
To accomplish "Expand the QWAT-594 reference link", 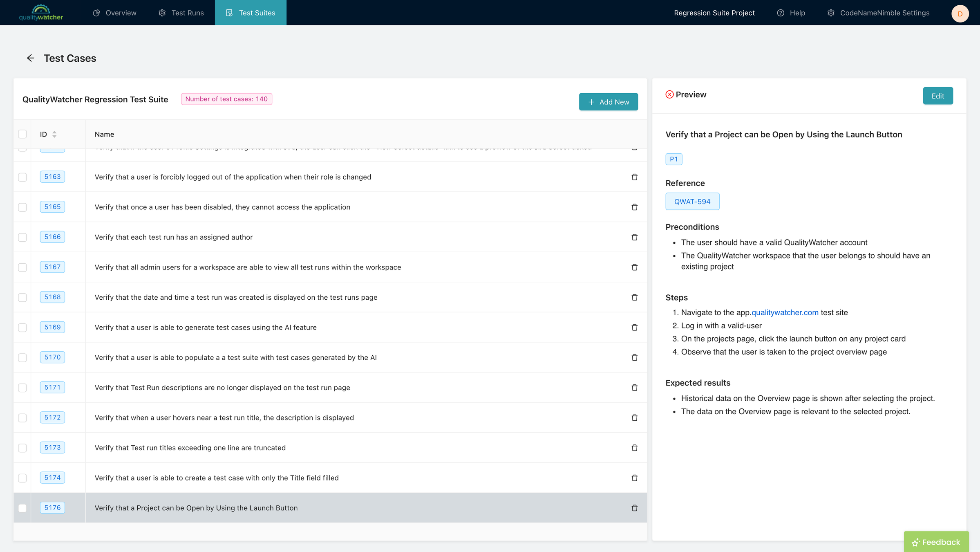I will click(692, 201).
